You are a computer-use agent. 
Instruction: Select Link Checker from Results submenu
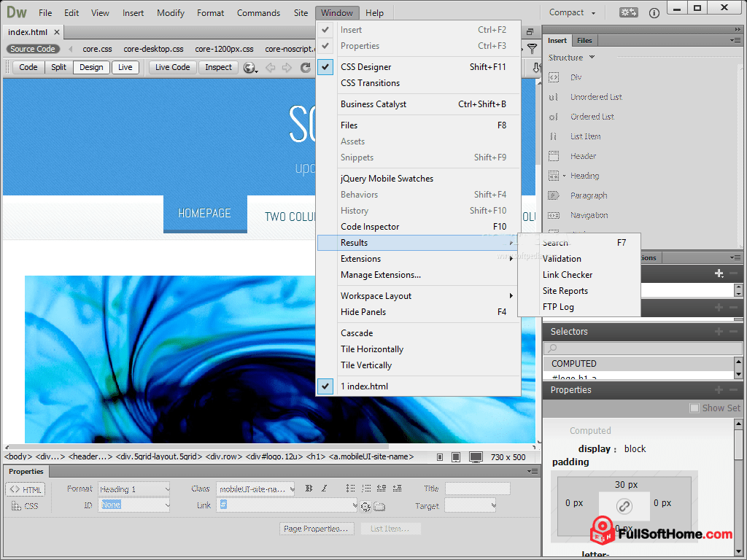click(567, 275)
